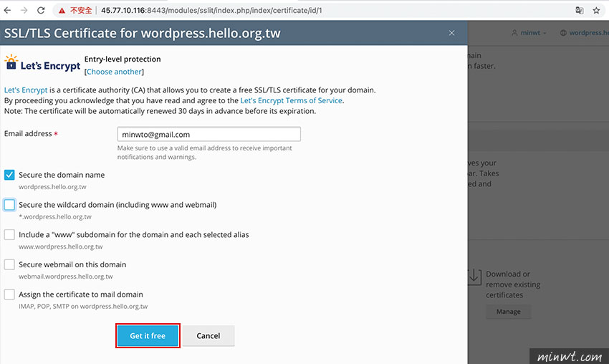Focus the Email address field
This screenshot has width=609, height=364.
pos(209,134)
